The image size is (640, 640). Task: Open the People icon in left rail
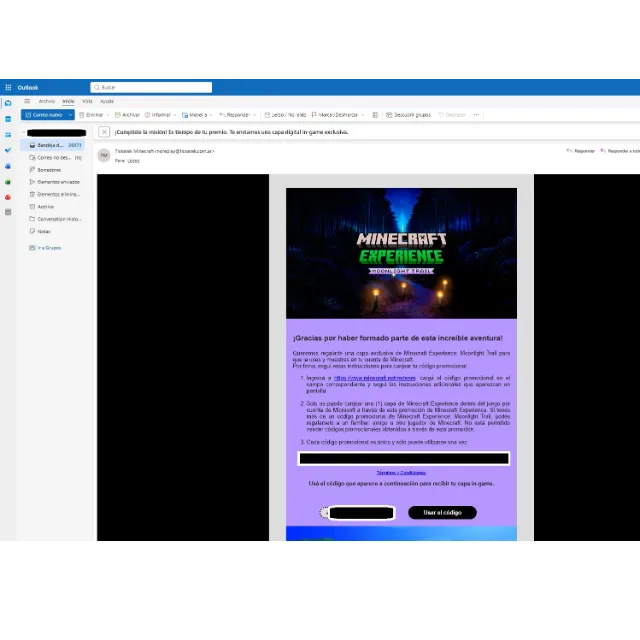[8, 135]
